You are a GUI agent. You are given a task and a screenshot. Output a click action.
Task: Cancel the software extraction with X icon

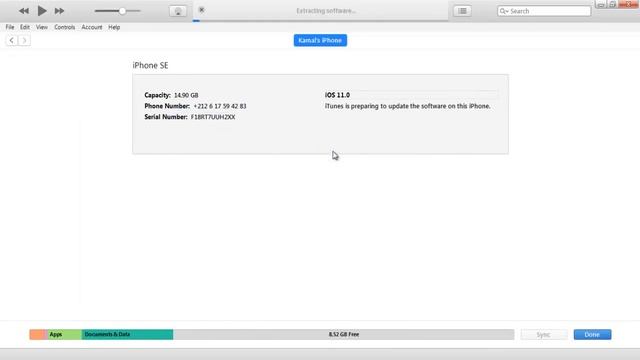pyautogui.click(x=202, y=10)
